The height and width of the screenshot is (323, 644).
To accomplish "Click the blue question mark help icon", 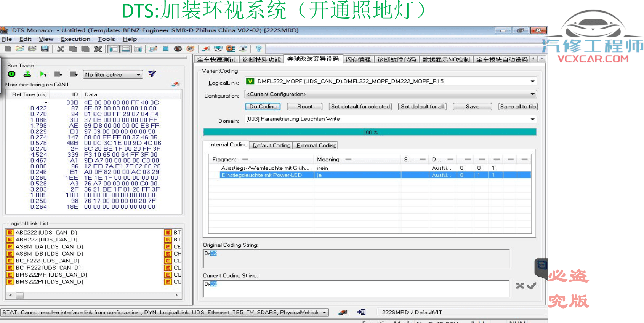I will pyautogui.click(x=259, y=49).
